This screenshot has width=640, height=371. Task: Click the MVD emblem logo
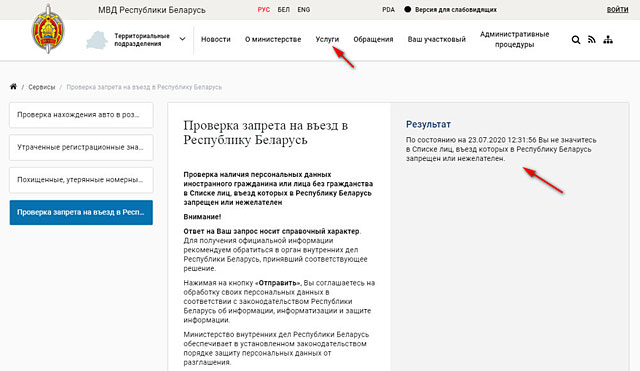pos(48,29)
